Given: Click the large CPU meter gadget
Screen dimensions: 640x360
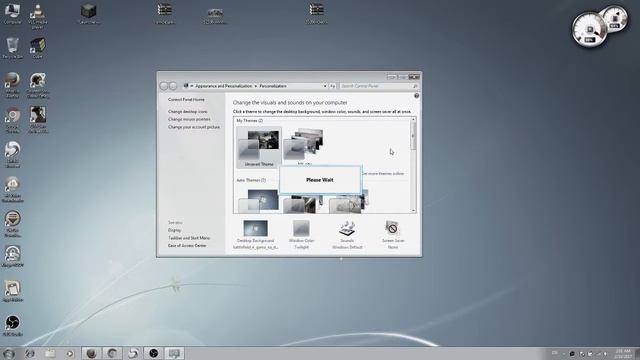Looking at the screenshot, I should tap(589, 30).
